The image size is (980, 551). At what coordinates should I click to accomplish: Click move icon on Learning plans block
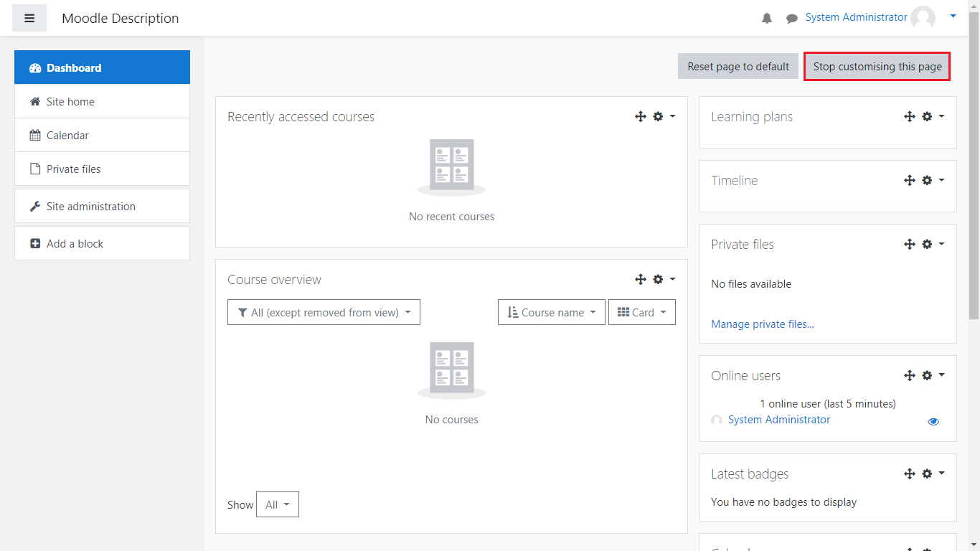click(x=910, y=116)
